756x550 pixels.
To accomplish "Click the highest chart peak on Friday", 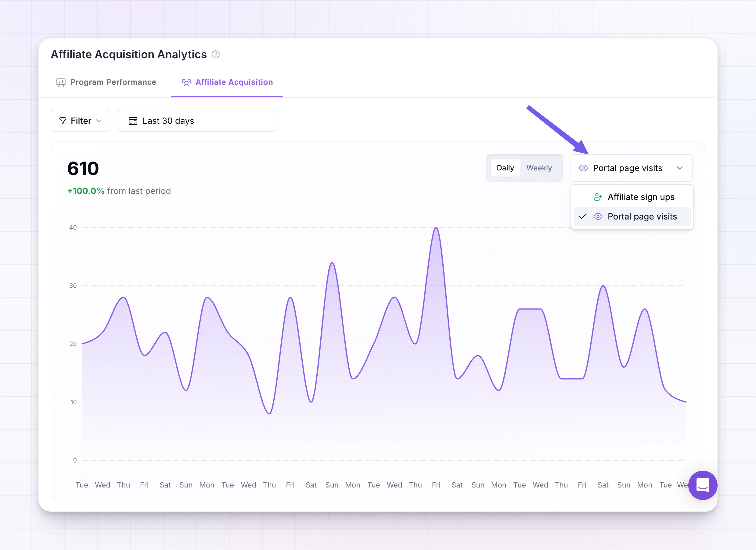I will point(436,228).
